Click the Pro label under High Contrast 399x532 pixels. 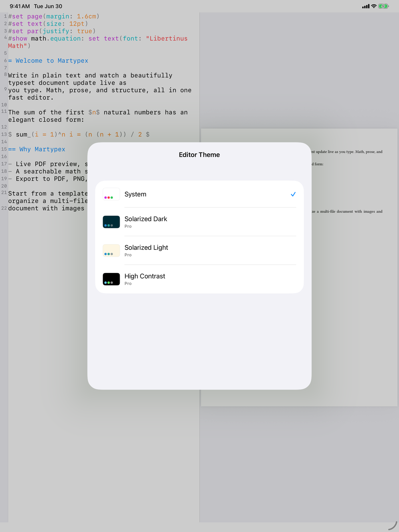point(128,284)
